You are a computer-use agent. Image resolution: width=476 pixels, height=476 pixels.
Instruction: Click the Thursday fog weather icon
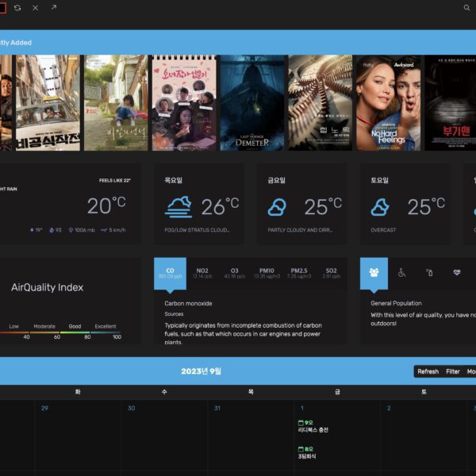[x=178, y=206]
